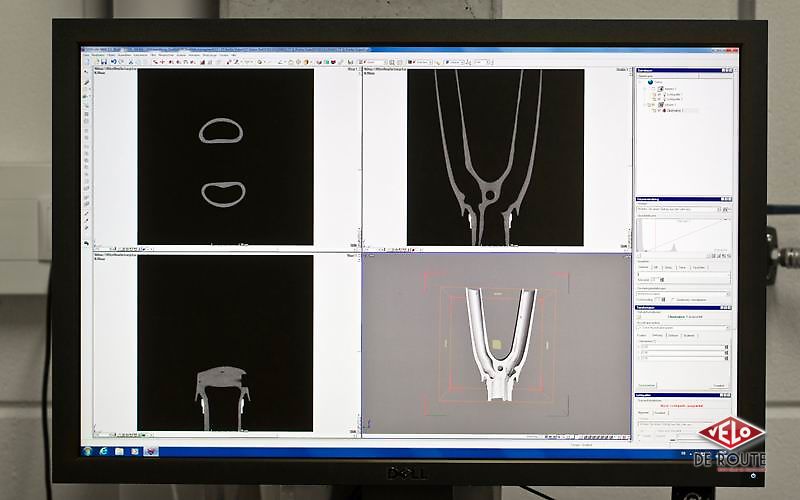Select the blue globe Scene root node
Image resolution: width=800 pixels, height=500 pixels.
click(x=651, y=82)
